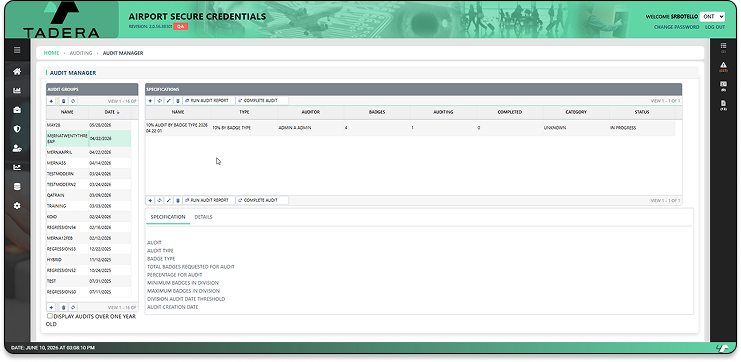Select the MERNA12FEB audit group
Image resolution: width=741 pixels, height=362 pixels.
point(88,238)
